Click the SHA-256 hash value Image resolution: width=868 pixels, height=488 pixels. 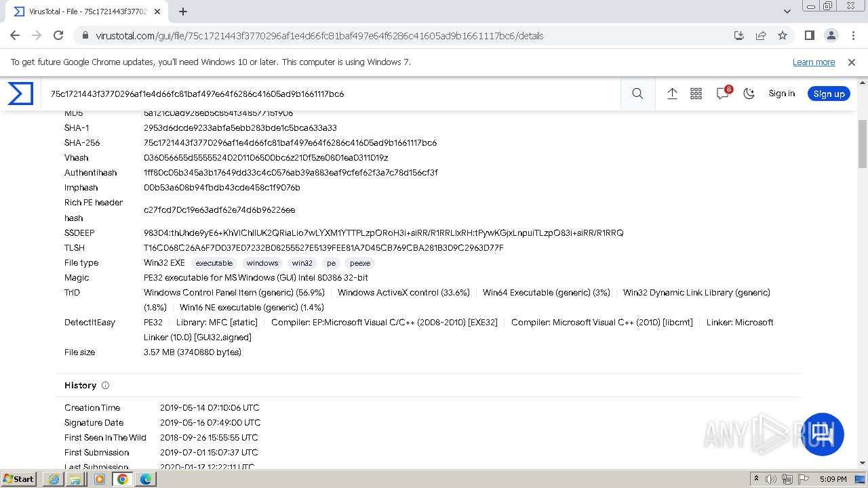point(290,143)
